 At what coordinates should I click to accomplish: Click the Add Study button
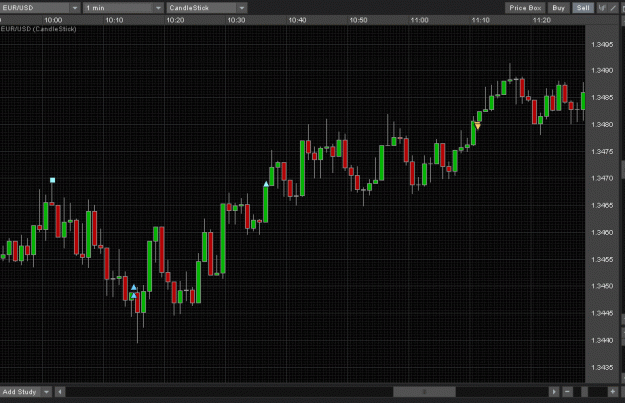20,392
